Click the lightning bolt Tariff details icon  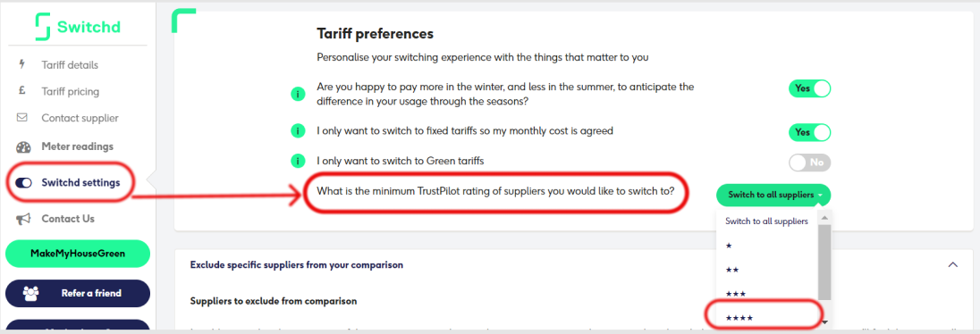click(x=22, y=64)
